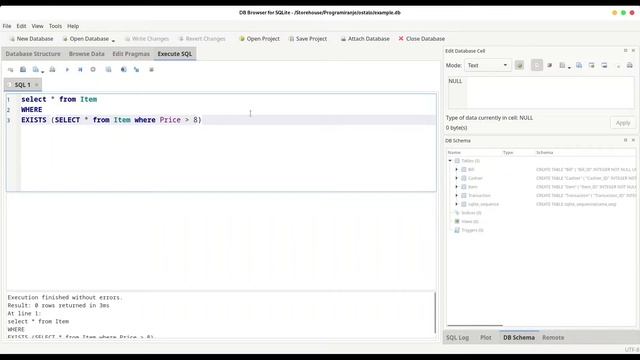Screen dimensions: 640x360
Task: Click the Attach Database button
Action: pyautogui.click(x=365, y=39)
